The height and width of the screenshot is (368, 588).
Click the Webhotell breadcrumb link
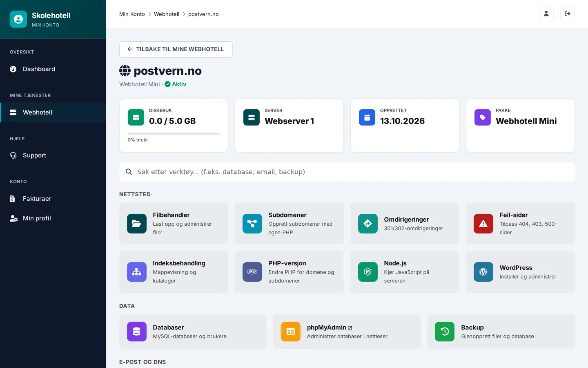(167, 14)
